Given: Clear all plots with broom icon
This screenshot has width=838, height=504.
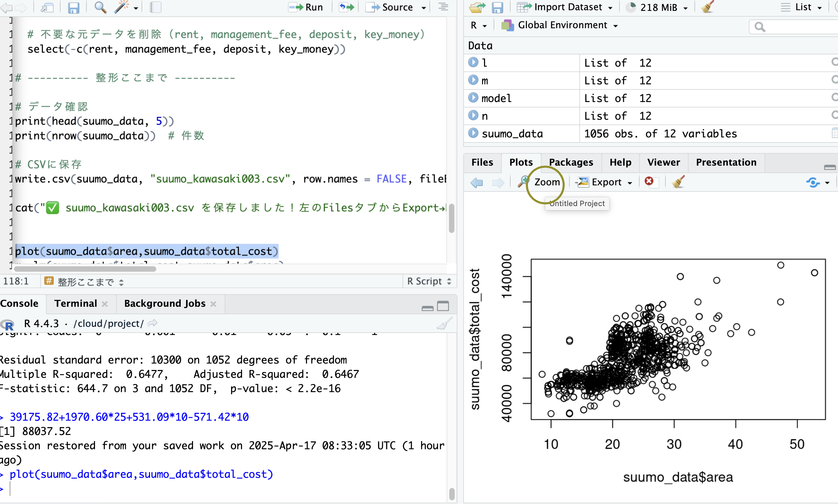Looking at the screenshot, I should (x=678, y=182).
